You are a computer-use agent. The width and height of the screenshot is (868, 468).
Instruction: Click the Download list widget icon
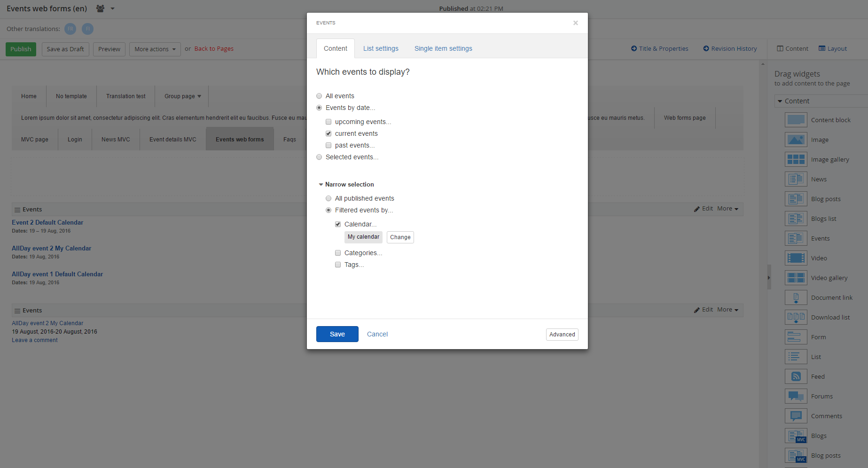click(x=796, y=317)
